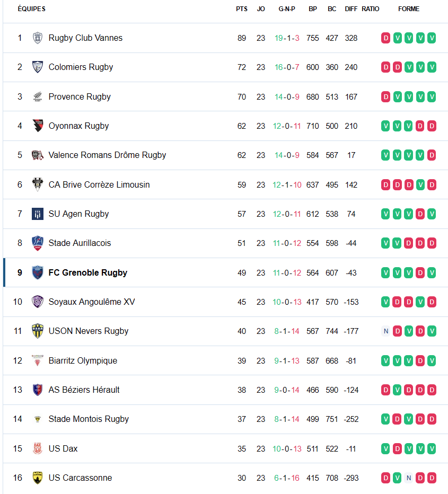Click the SU Agen Rugby logo

click(x=37, y=214)
